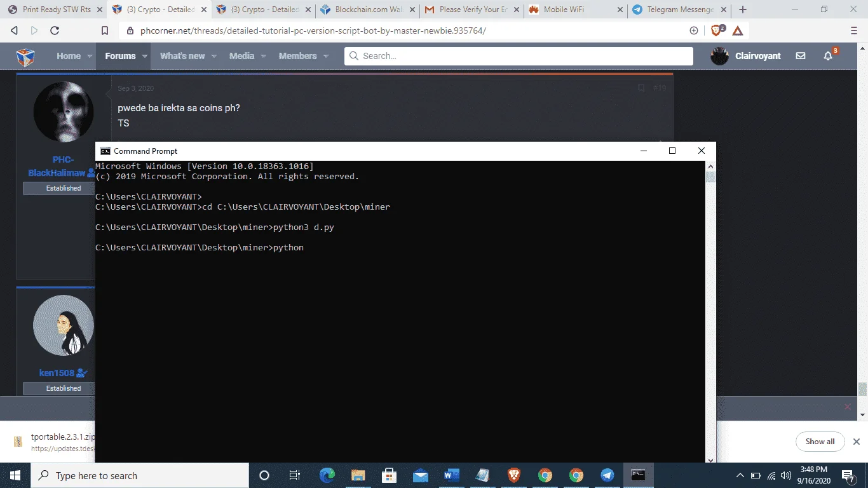Expand the Forums dropdown arrow
The height and width of the screenshot is (488, 868).
click(x=145, y=56)
